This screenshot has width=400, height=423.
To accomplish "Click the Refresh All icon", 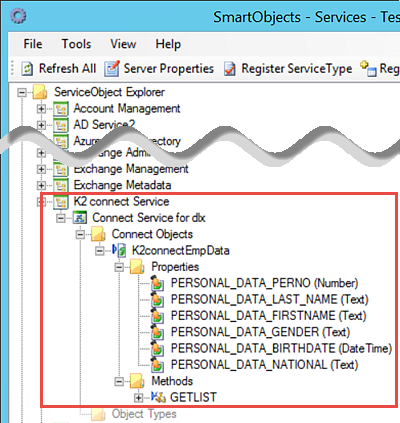I will pos(27,69).
